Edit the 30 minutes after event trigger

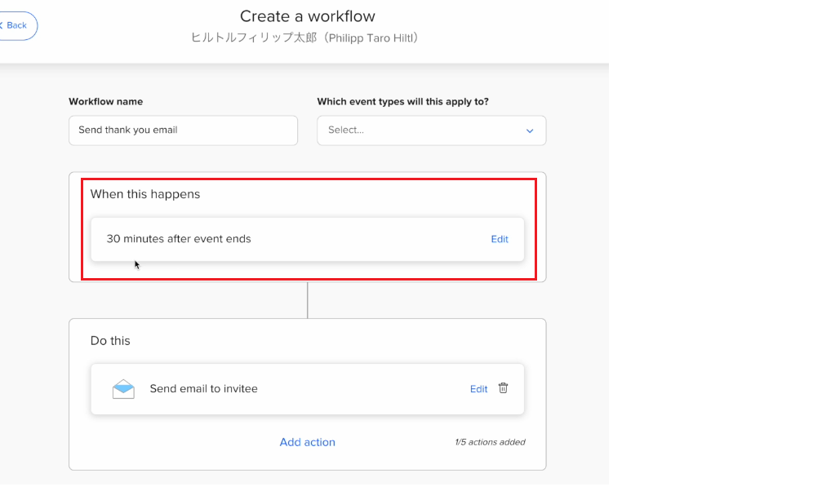pyautogui.click(x=500, y=239)
